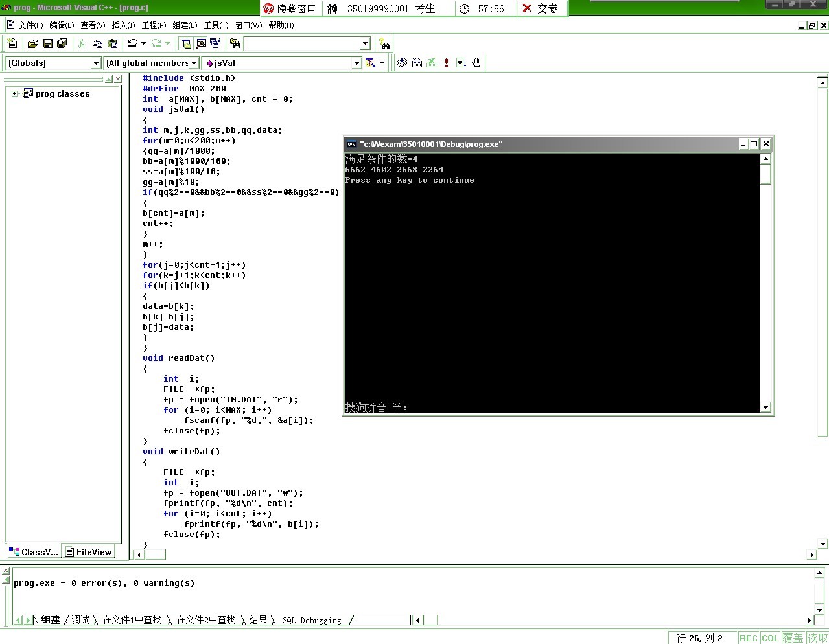The height and width of the screenshot is (644, 829).
Task: Insert breakpoint with hand icon
Action: click(x=476, y=63)
